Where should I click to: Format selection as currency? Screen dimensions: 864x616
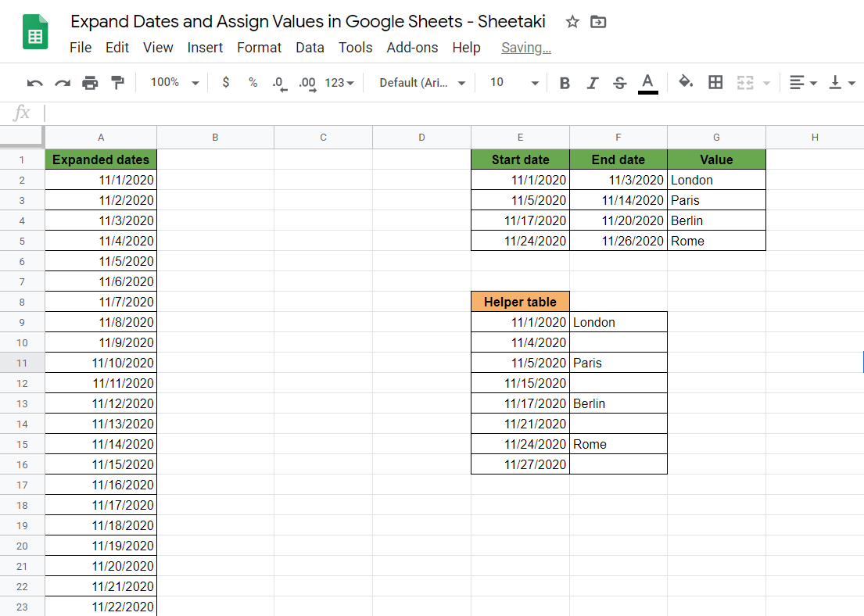(x=224, y=82)
